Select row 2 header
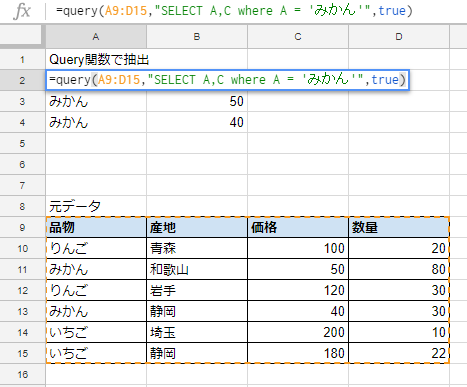 (22, 80)
